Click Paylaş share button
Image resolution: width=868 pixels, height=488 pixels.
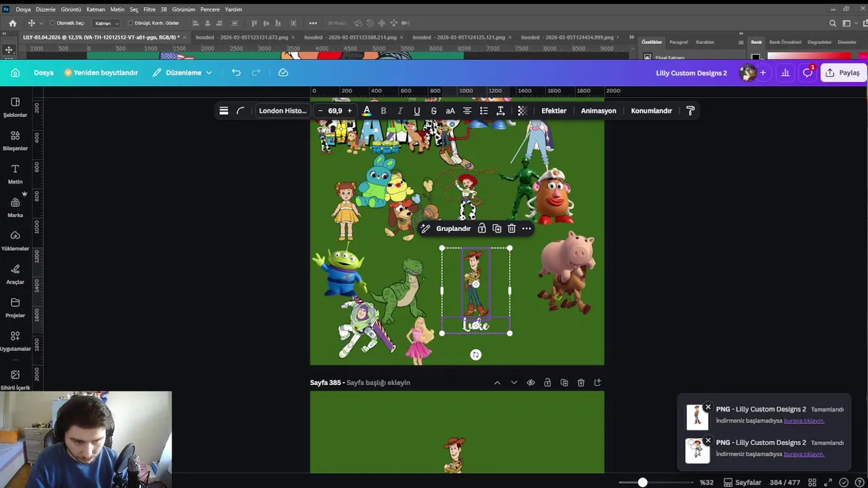click(843, 73)
